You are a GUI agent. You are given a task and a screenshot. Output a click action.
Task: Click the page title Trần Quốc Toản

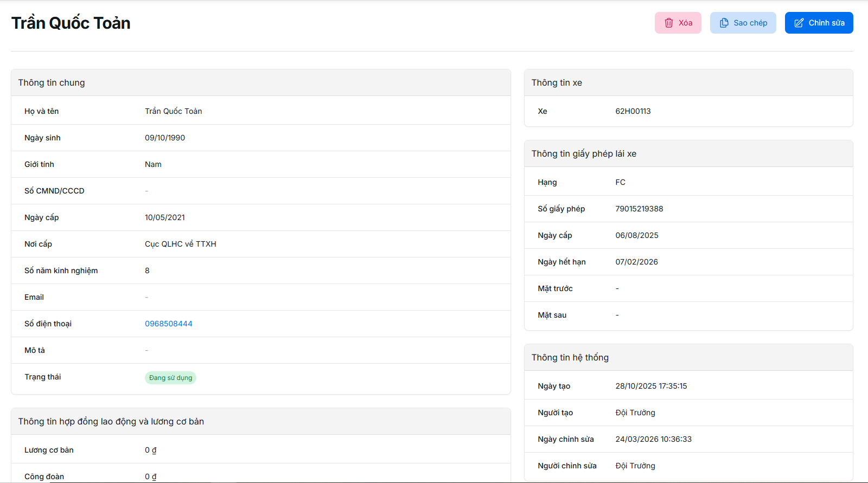[71, 23]
